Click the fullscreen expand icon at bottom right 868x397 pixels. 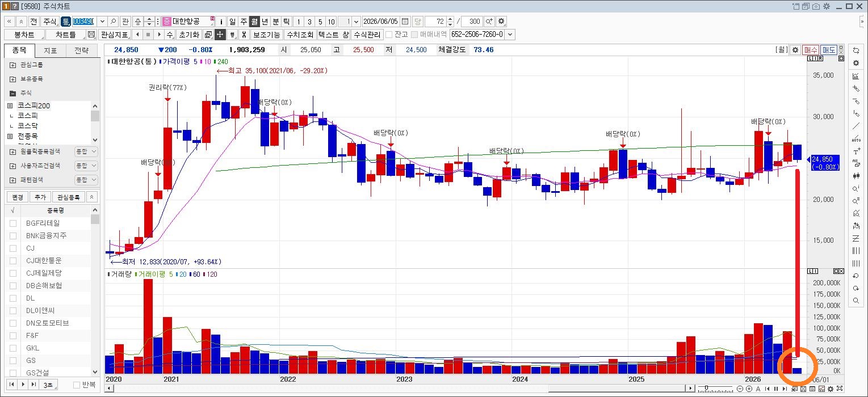pos(840,389)
